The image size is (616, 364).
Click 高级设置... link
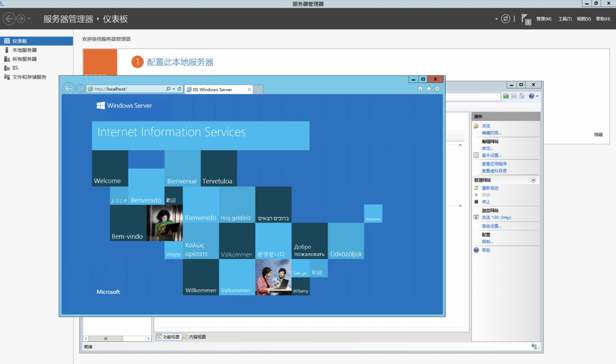(491, 226)
